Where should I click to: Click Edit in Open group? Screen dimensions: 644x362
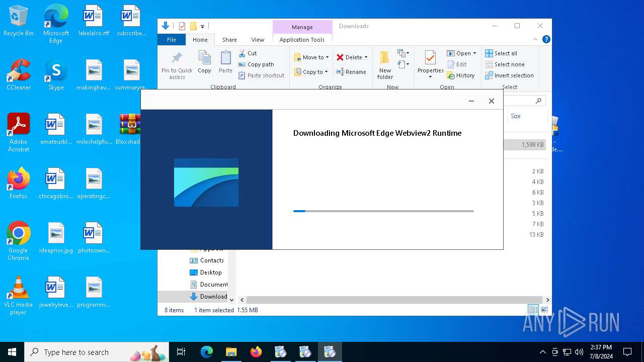[x=457, y=64]
